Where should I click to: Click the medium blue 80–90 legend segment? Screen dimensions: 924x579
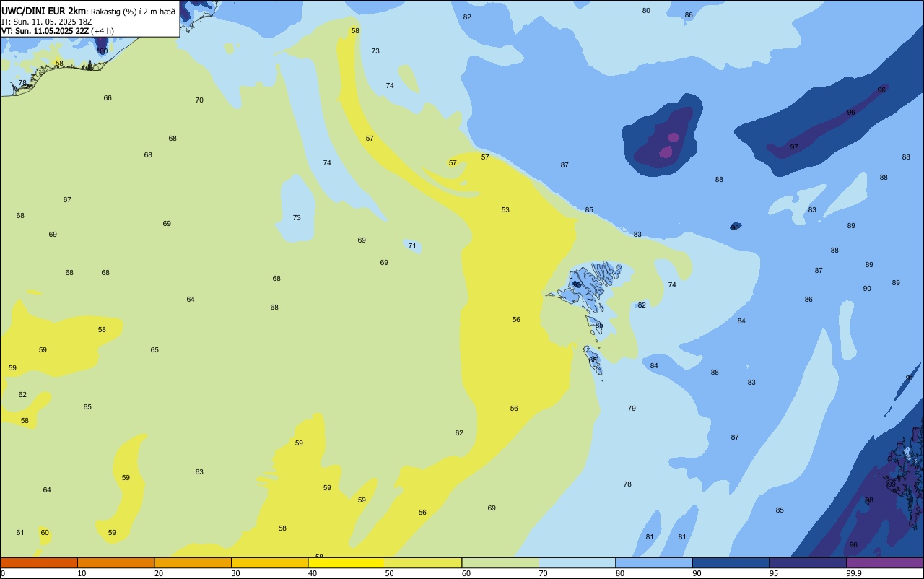tap(654, 562)
